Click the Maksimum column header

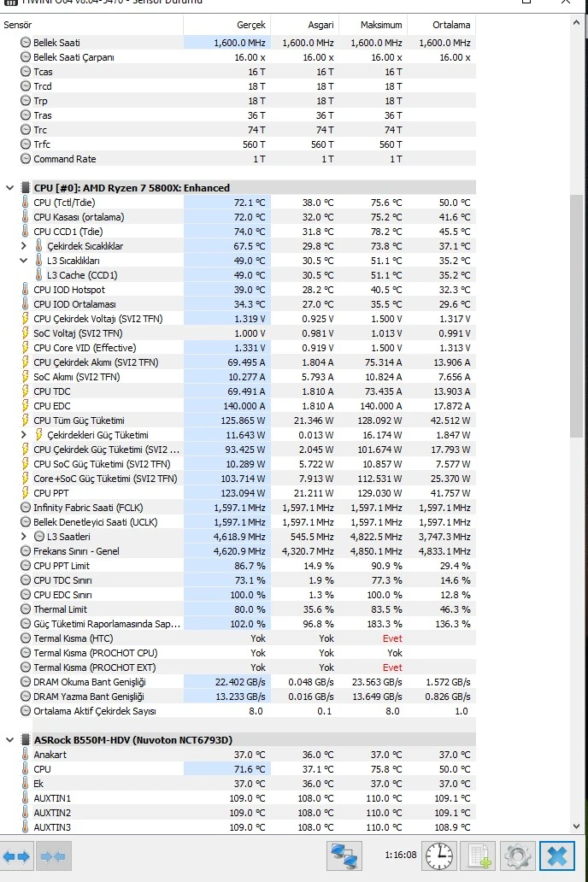[373, 25]
